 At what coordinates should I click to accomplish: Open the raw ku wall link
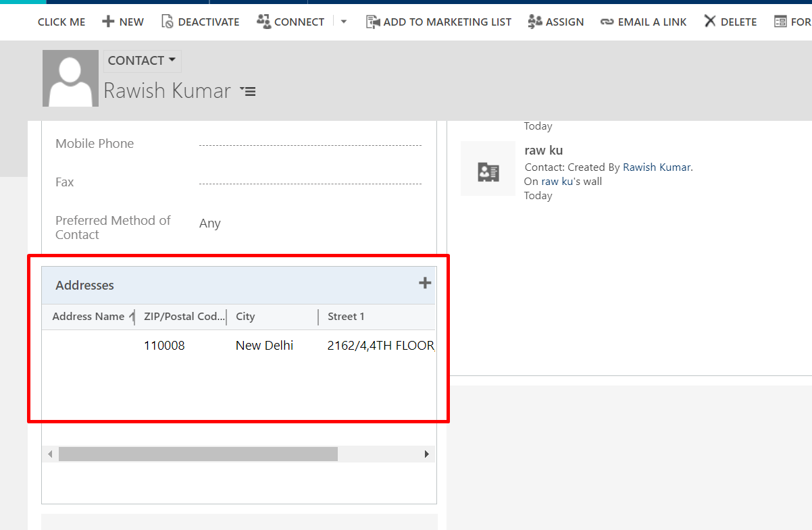(x=557, y=181)
